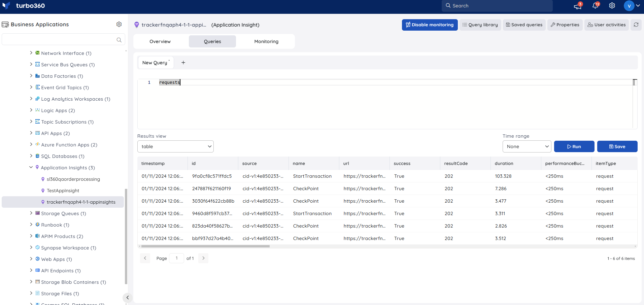Image resolution: width=644 pixels, height=305 pixels.
Task: Click the refresh icon beside User activities
Action: coord(636,25)
